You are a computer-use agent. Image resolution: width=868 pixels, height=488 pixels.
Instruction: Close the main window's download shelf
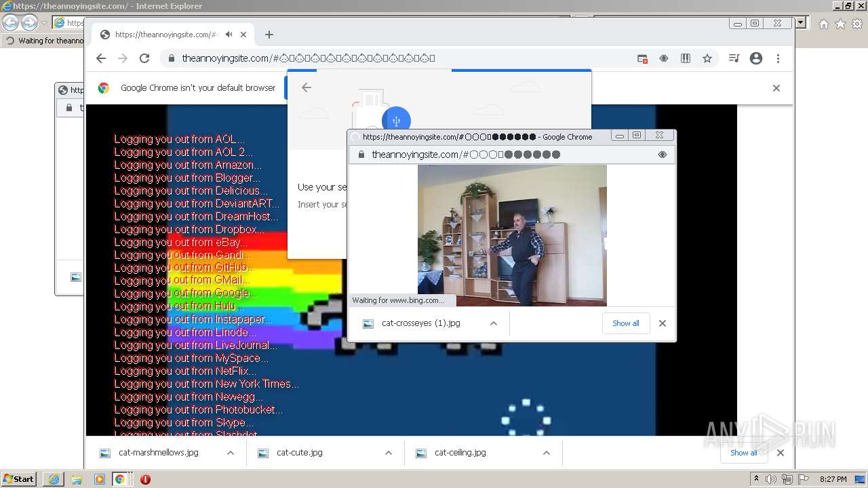click(x=781, y=453)
